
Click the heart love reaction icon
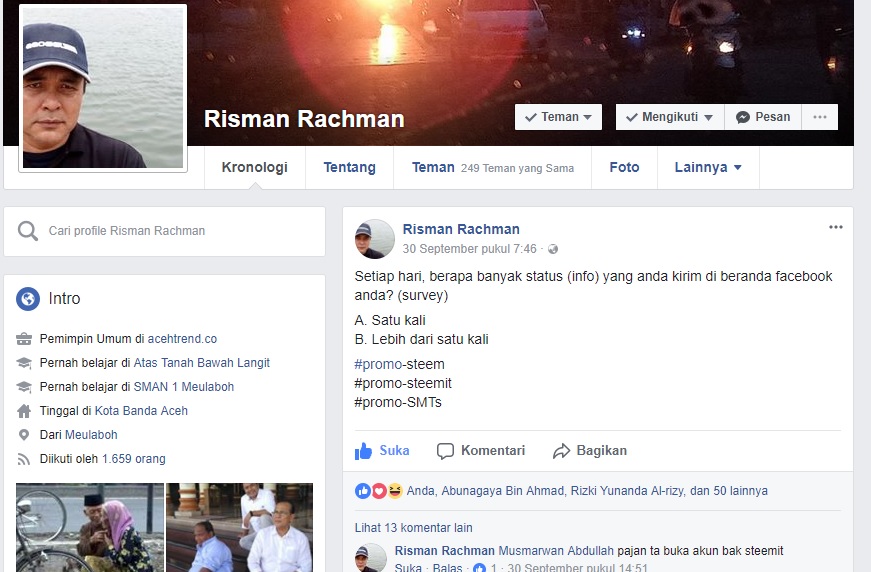[x=379, y=491]
